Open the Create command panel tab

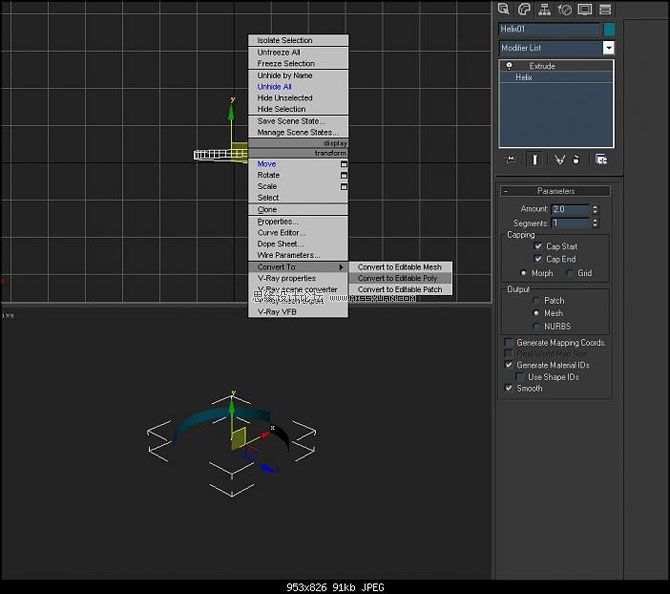point(504,9)
